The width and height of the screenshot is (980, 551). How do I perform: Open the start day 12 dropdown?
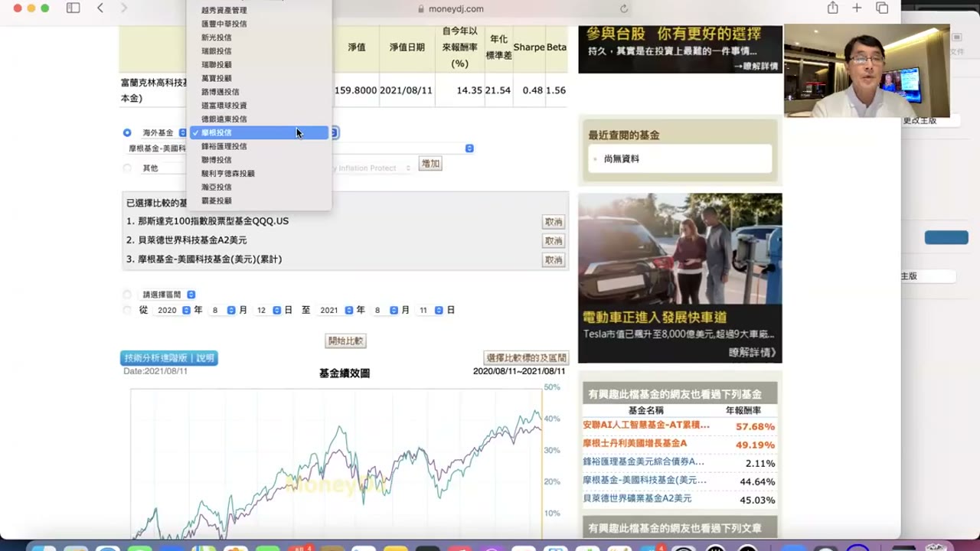tap(268, 310)
